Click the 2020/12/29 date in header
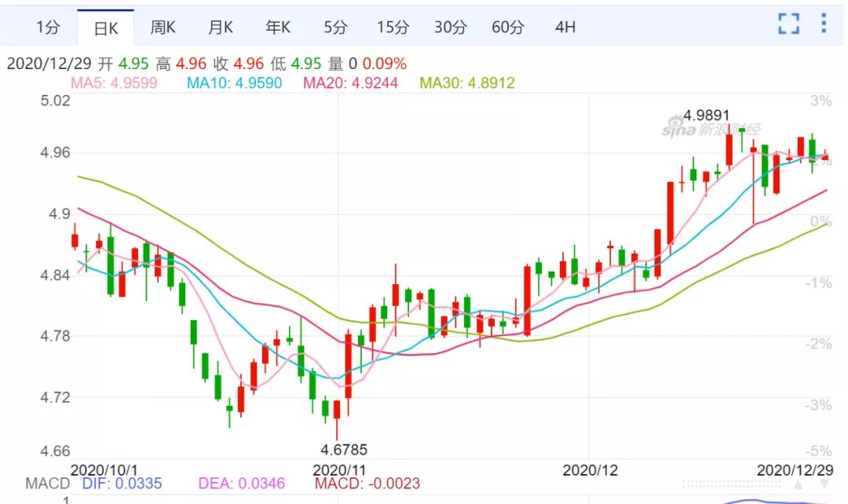Viewport: 848px width, 504px height. coord(49,64)
